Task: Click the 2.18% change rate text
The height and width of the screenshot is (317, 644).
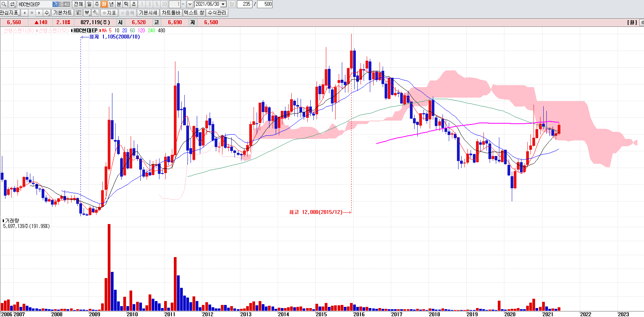Action: pos(63,23)
